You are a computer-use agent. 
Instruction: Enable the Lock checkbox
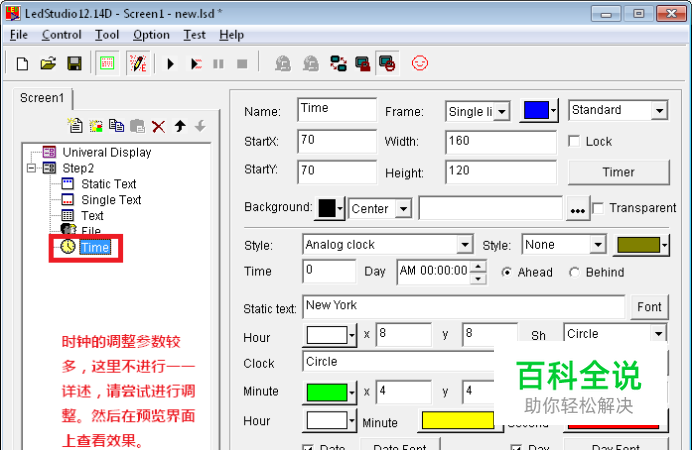tap(574, 142)
